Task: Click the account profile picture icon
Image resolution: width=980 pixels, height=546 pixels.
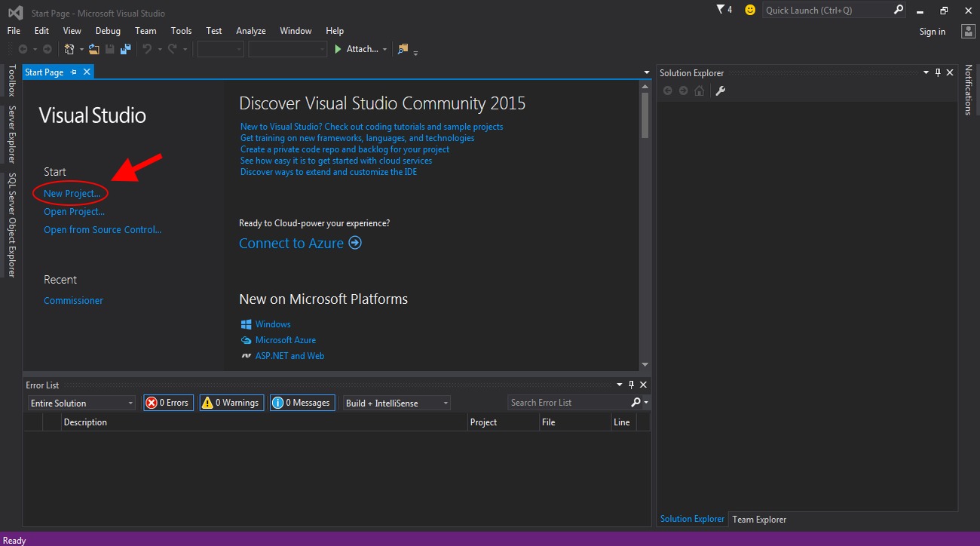Action: click(969, 31)
